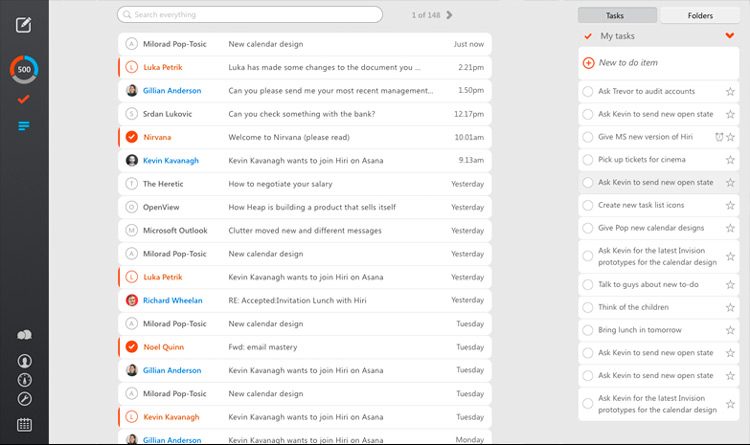Open The Heretic email on salary negotiation
Screen dimensions: 750x445
point(305,184)
